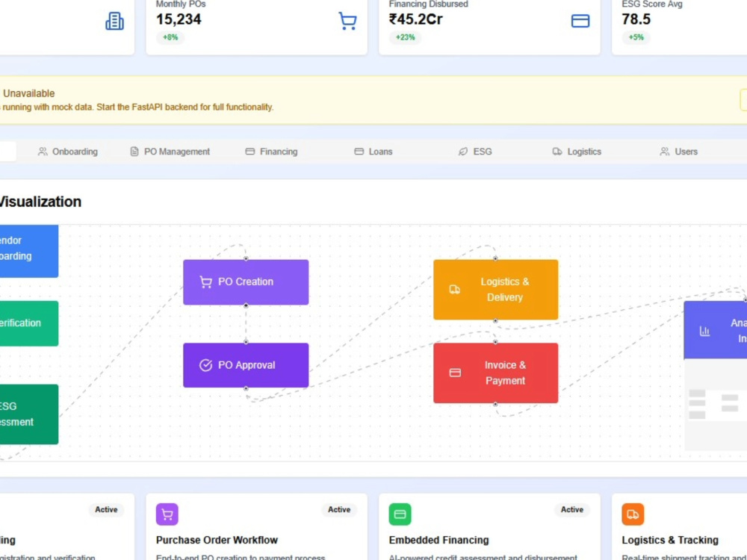This screenshot has width=747, height=560.
Task: Click the people icon in the Users tab
Action: 665,152
